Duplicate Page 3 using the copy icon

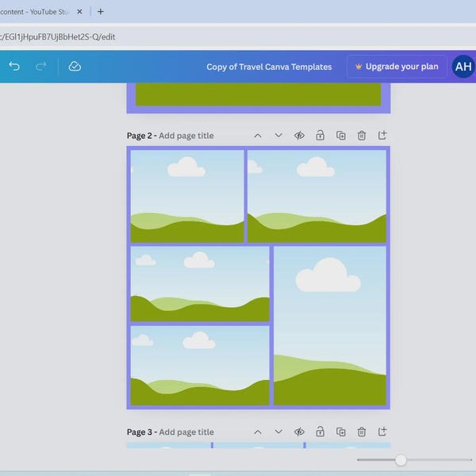(341, 432)
